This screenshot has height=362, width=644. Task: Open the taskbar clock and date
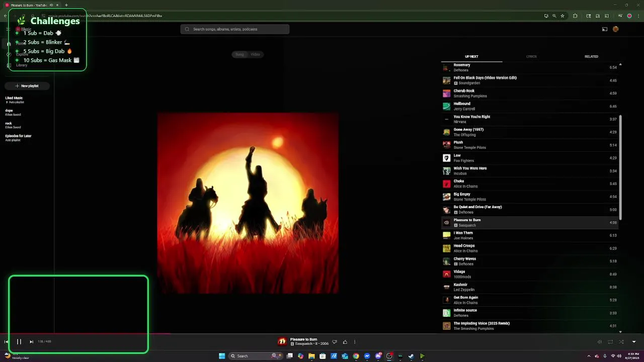pyautogui.click(x=632, y=356)
